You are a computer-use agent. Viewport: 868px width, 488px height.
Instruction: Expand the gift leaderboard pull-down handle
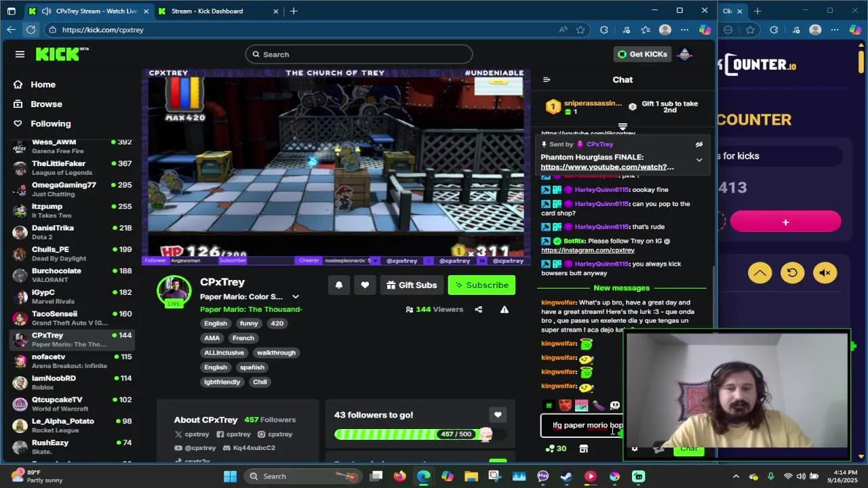click(623, 127)
